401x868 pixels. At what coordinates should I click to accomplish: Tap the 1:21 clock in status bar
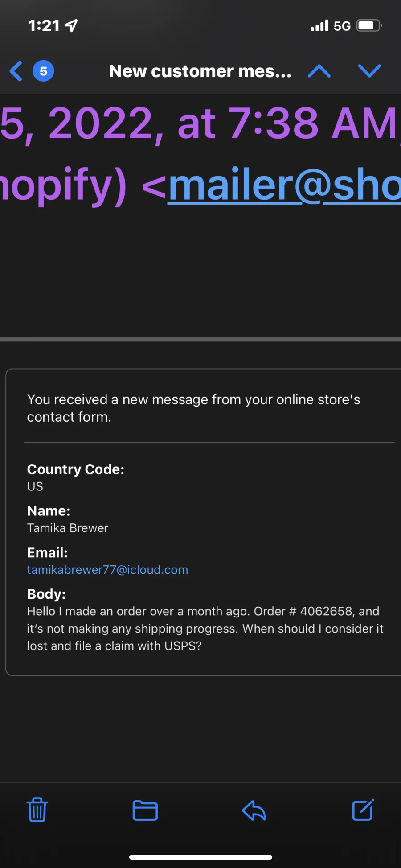coord(44,26)
